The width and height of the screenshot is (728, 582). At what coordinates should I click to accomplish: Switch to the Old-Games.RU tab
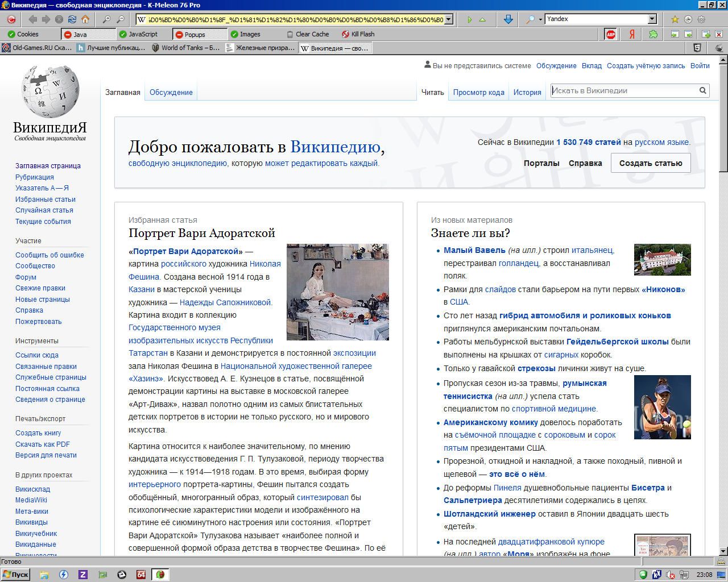(x=37, y=48)
